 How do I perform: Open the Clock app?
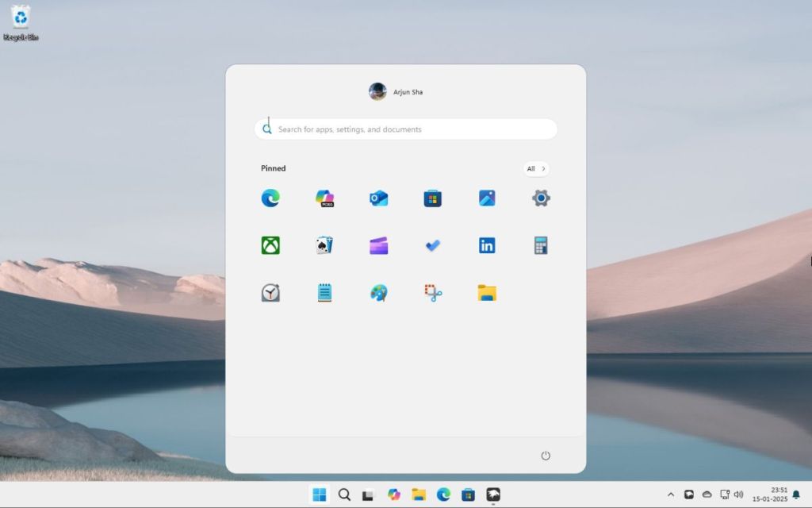click(x=270, y=292)
